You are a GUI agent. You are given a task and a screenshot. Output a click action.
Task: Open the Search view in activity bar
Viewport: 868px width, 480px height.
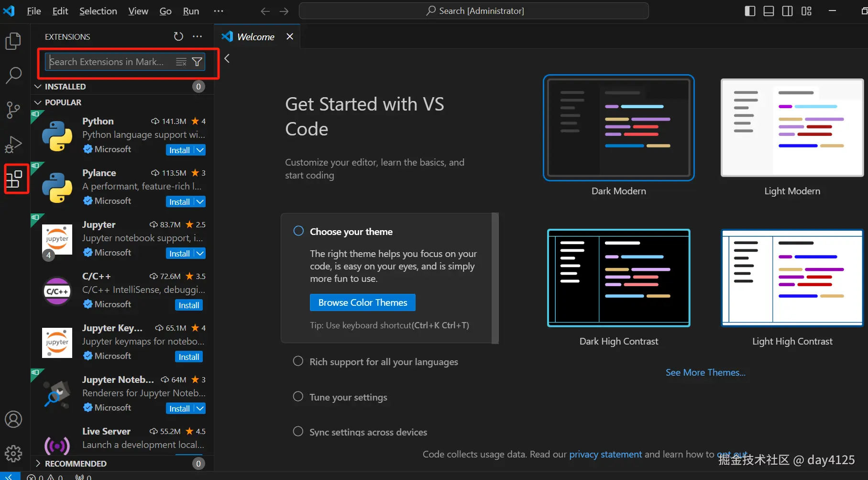point(13,75)
